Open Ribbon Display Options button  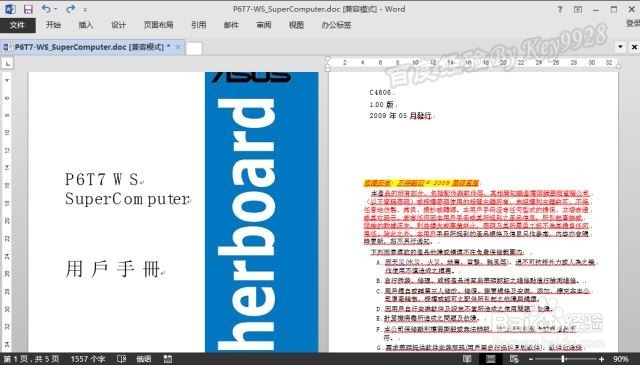[578, 9]
